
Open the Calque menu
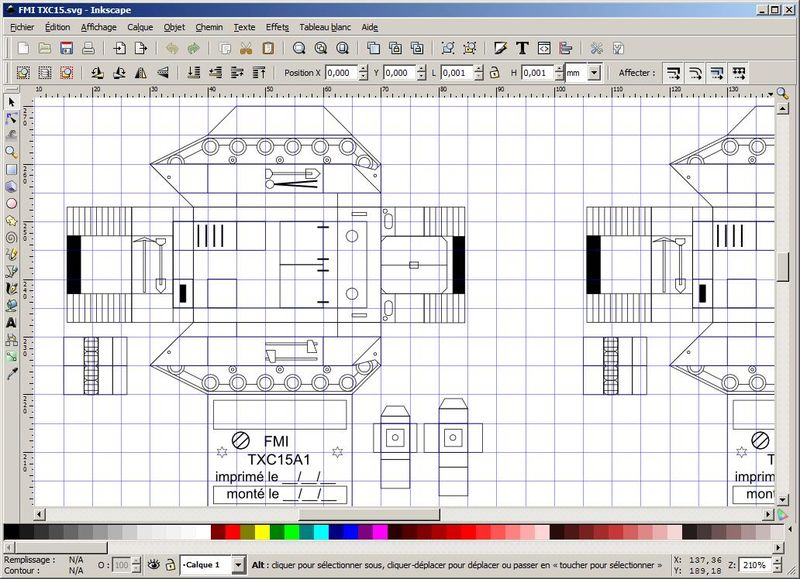140,27
